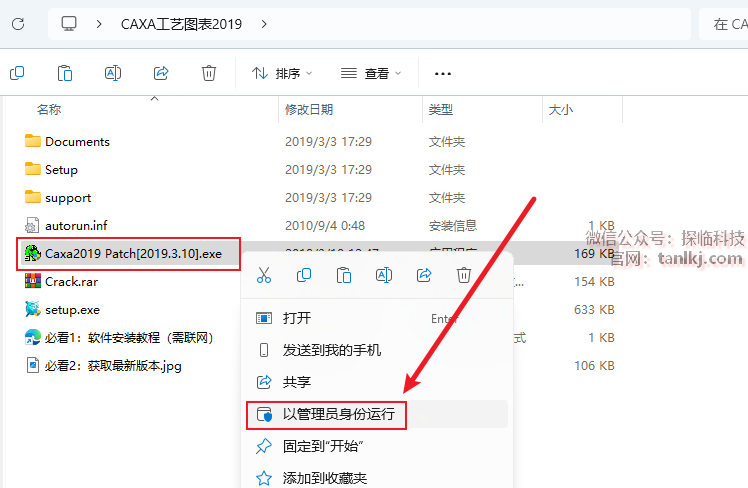Click the Setup folder icon
This screenshot has height=488, width=748.
pos(32,169)
